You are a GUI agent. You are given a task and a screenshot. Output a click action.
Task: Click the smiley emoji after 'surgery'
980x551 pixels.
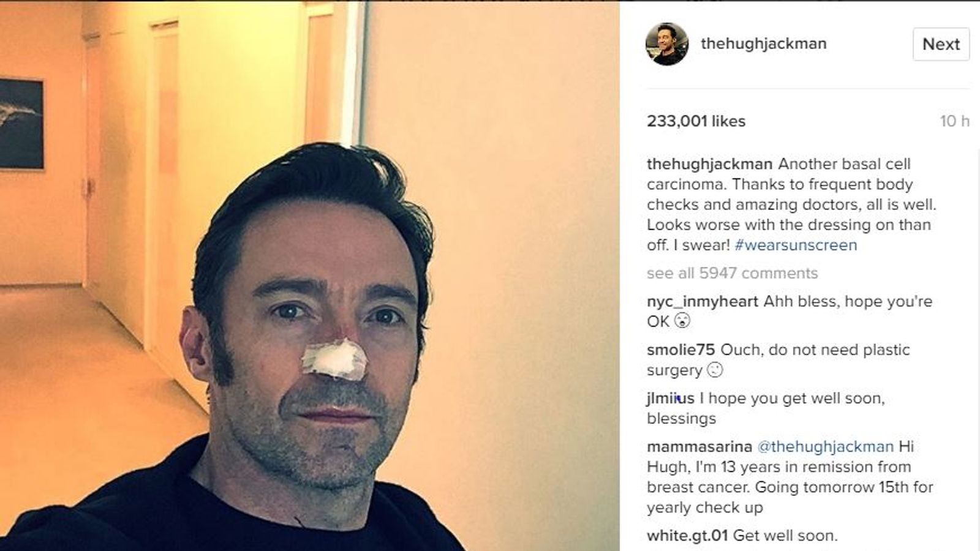(x=715, y=370)
